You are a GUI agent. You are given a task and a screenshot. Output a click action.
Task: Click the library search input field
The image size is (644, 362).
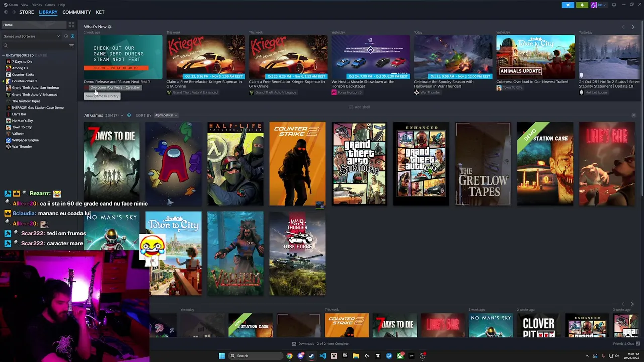coord(38,46)
